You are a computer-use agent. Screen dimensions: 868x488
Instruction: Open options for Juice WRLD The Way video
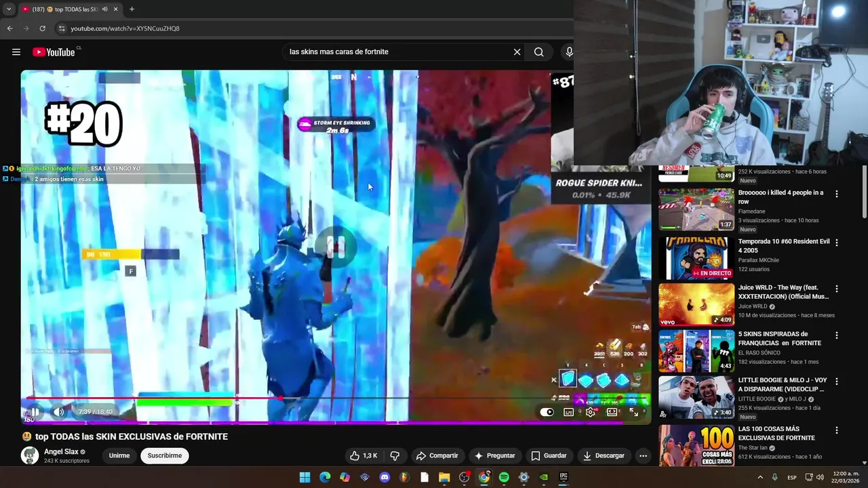836,289
